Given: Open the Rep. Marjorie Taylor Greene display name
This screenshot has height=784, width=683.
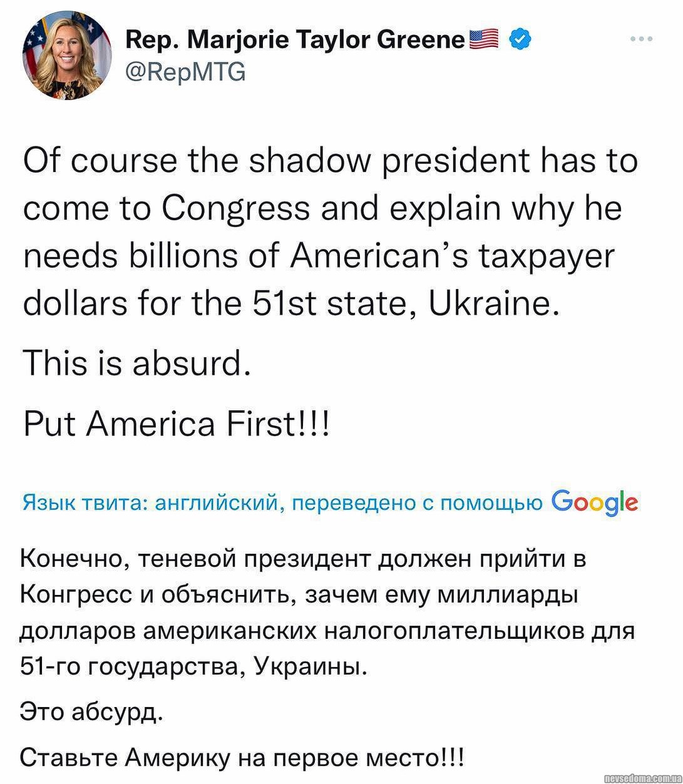Looking at the screenshot, I should tap(295, 40).
